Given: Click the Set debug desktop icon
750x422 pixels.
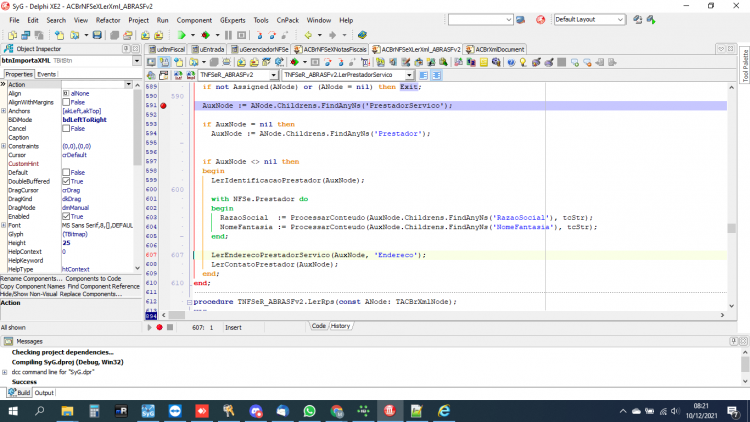Looking at the screenshot, I should point(651,20).
